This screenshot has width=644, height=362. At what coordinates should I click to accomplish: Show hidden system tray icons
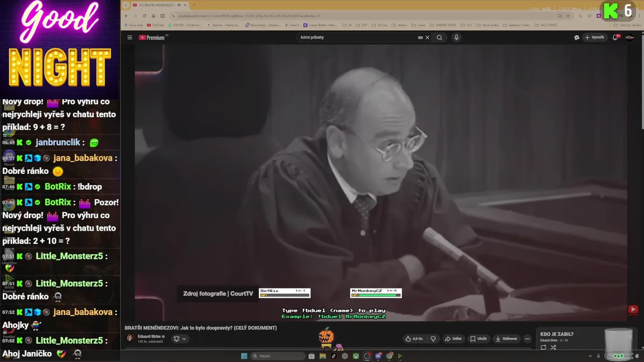point(591,356)
